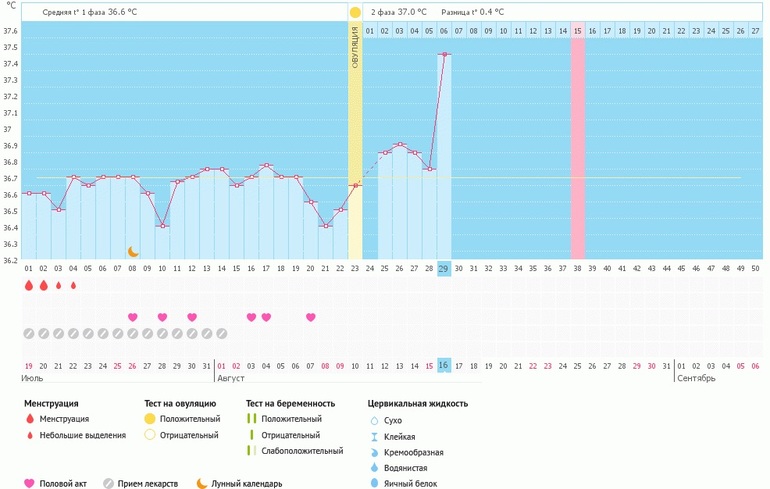Click the heart icon on cycle day 20
The height and width of the screenshot is (489, 770).
tap(310, 317)
